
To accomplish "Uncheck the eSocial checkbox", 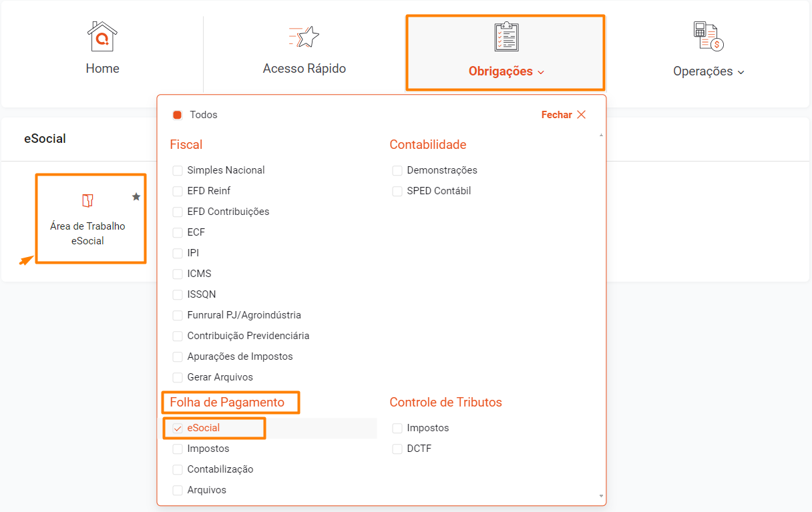I will click(178, 428).
